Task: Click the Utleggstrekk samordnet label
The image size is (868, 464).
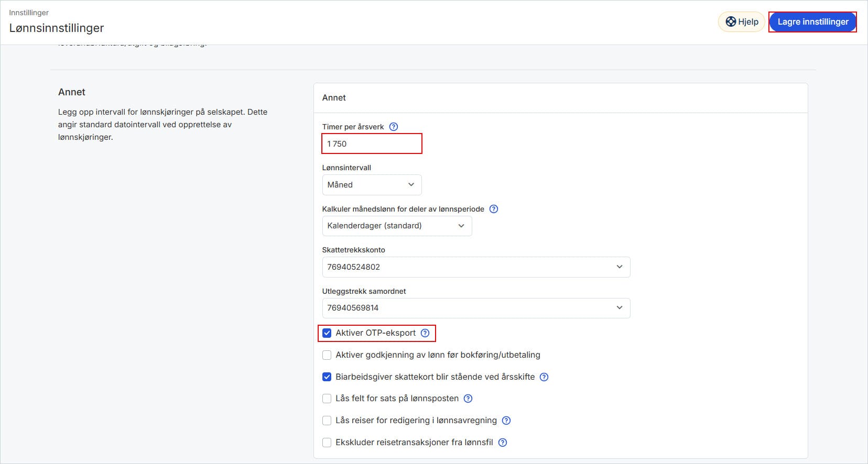Action: point(364,291)
